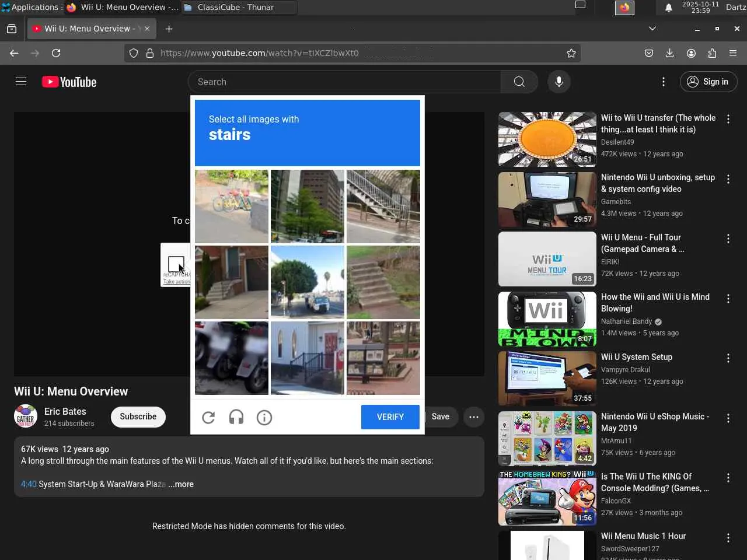Select the church with red door tile
Viewport: 747px width, 560px height.
pos(308,358)
